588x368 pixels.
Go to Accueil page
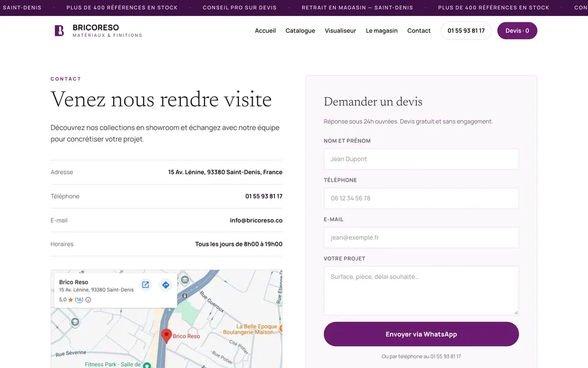click(265, 31)
